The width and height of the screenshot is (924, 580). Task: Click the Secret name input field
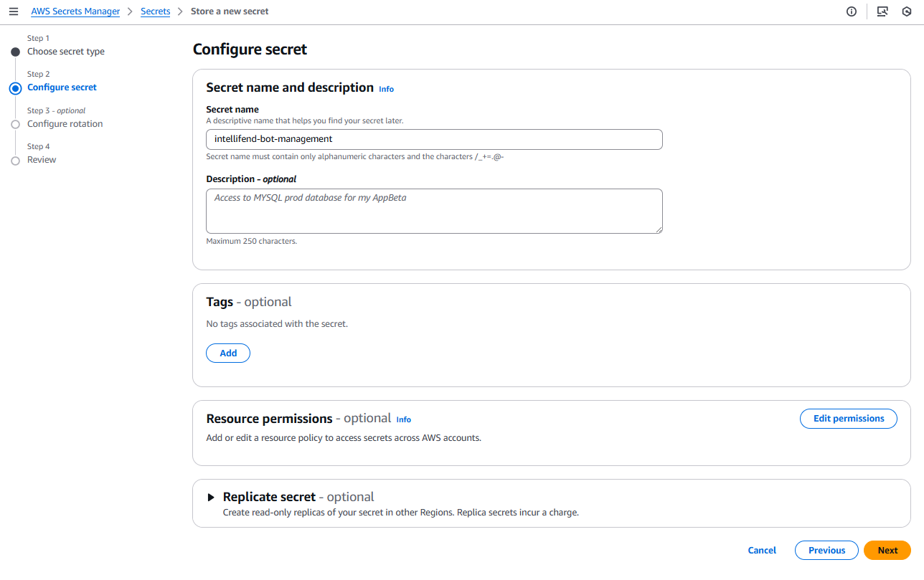coord(434,139)
